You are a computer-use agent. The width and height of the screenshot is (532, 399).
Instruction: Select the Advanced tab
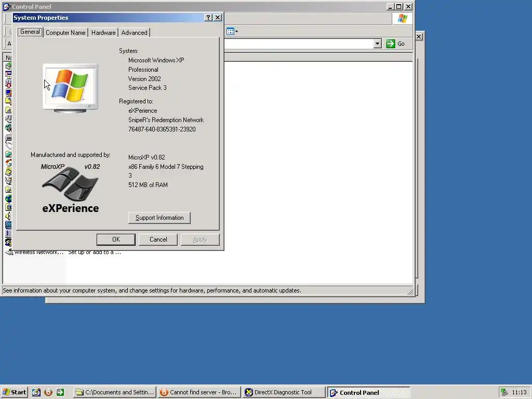[x=135, y=33]
